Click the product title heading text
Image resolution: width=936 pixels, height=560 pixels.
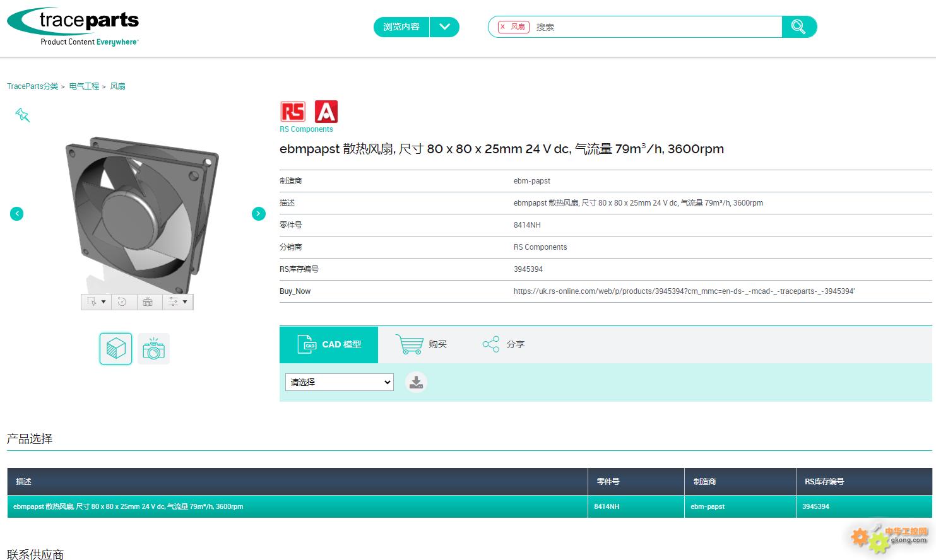click(x=502, y=149)
